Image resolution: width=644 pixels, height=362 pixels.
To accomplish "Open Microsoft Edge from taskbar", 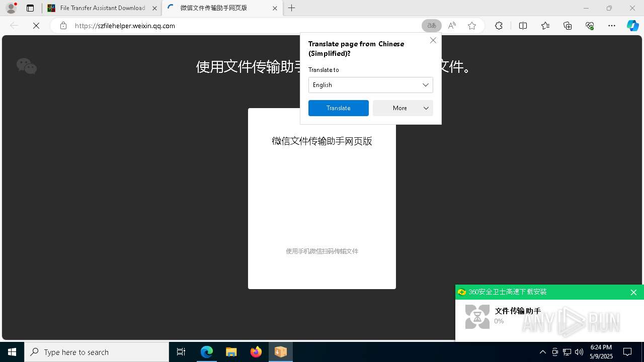I will pos(207,352).
